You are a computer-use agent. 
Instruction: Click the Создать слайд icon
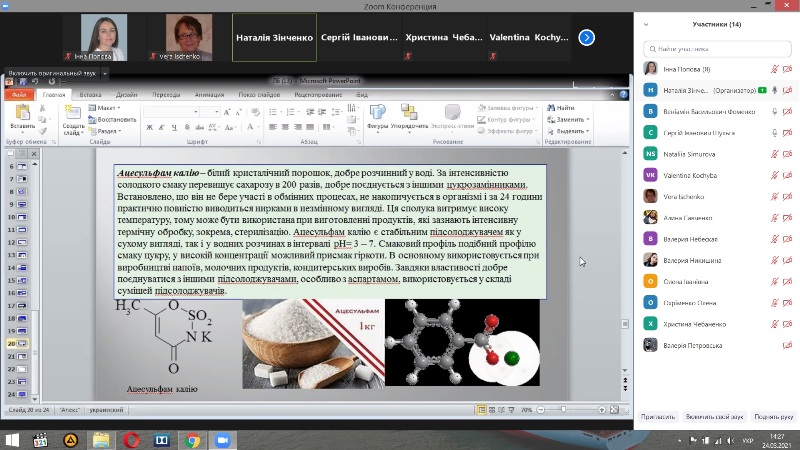[x=74, y=115]
